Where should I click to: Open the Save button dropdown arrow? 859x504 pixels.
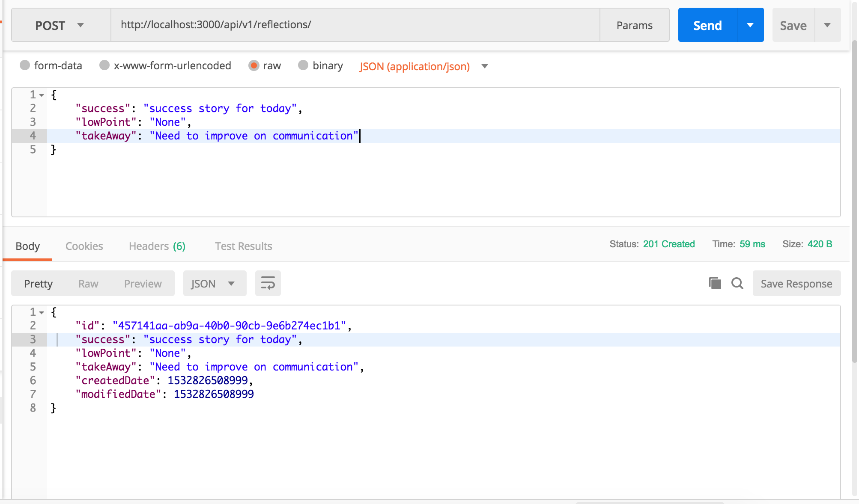pyautogui.click(x=827, y=25)
